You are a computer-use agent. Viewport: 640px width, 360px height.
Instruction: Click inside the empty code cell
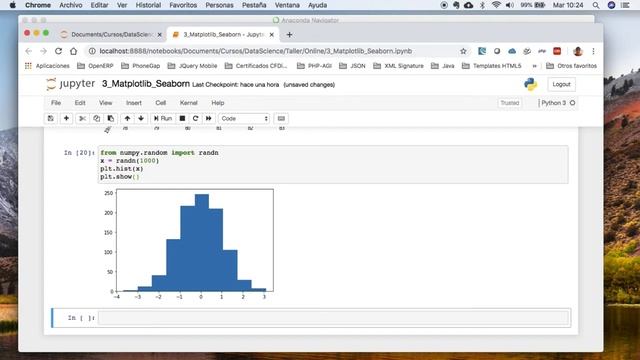click(333, 318)
